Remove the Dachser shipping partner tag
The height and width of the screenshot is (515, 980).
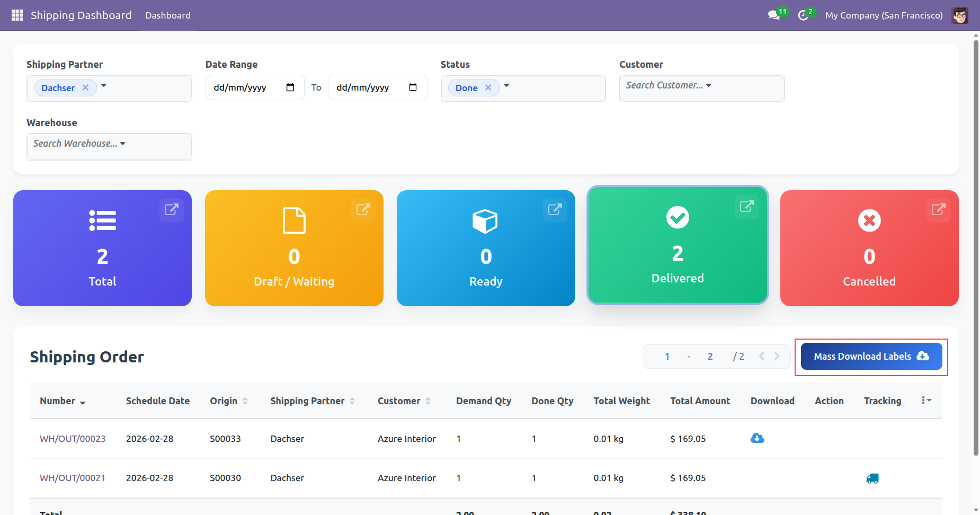pyautogui.click(x=85, y=87)
